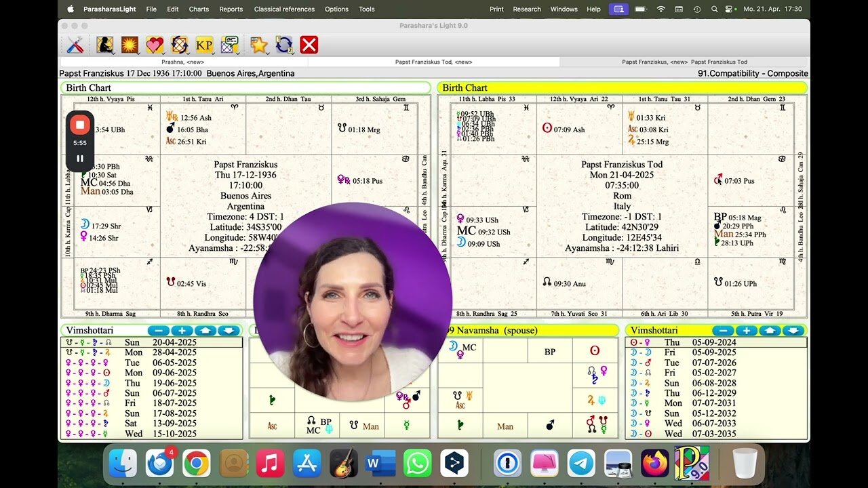Screen dimensions: 868x488
Task: Open Spotlight search in the menu bar
Action: (x=714, y=9)
